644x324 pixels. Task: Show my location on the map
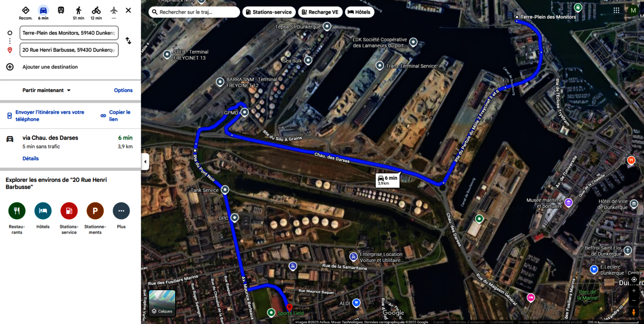point(634,279)
